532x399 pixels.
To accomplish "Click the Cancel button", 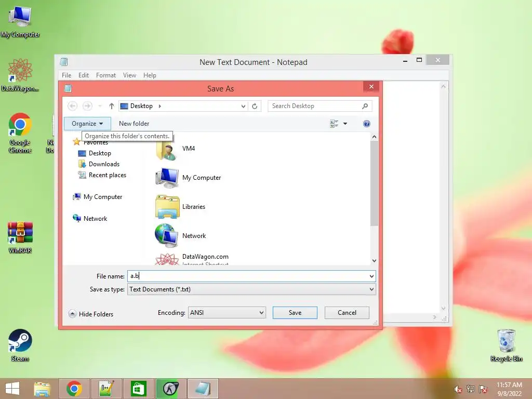I will point(347,312).
